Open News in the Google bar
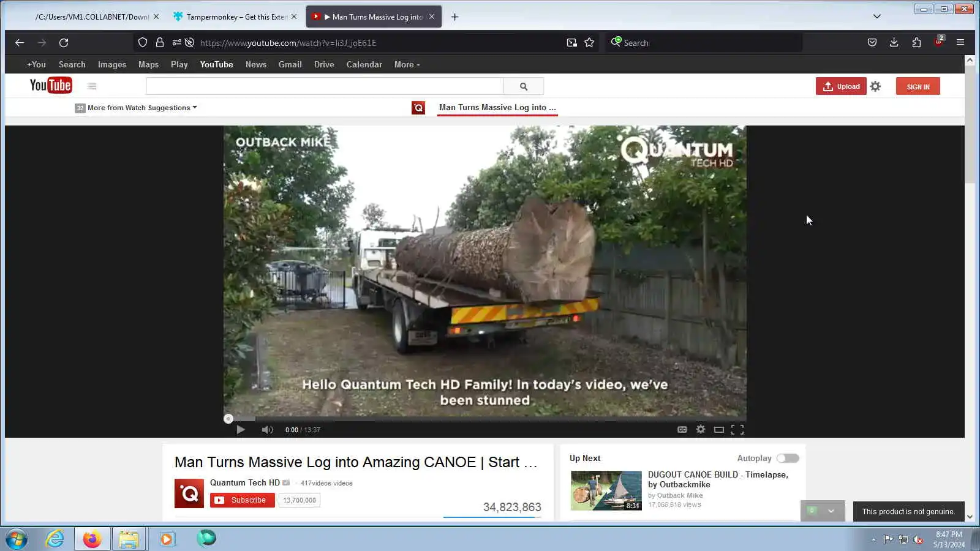The height and width of the screenshot is (551, 980). pyautogui.click(x=256, y=65)
